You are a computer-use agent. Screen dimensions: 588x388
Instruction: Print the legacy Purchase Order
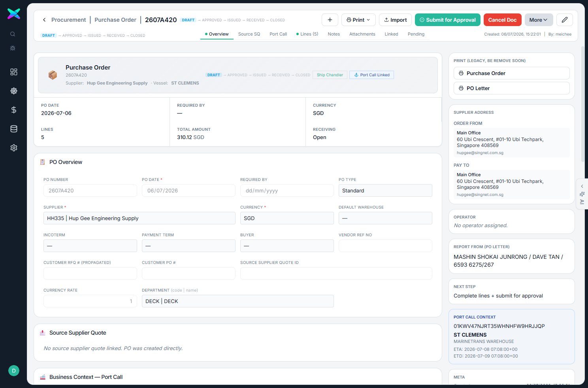click(512, 73)
